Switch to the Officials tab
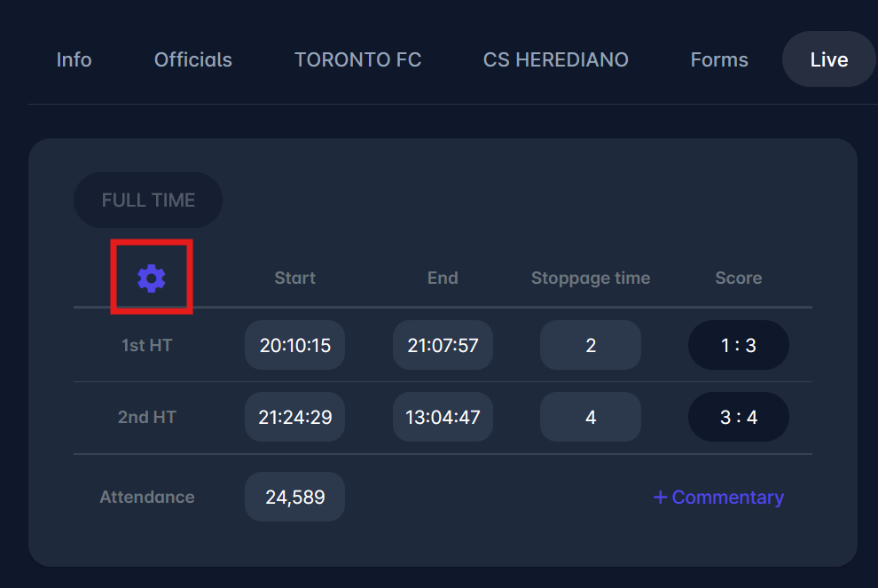This screenshot has height=588, width=878. (x=193, y=59)
